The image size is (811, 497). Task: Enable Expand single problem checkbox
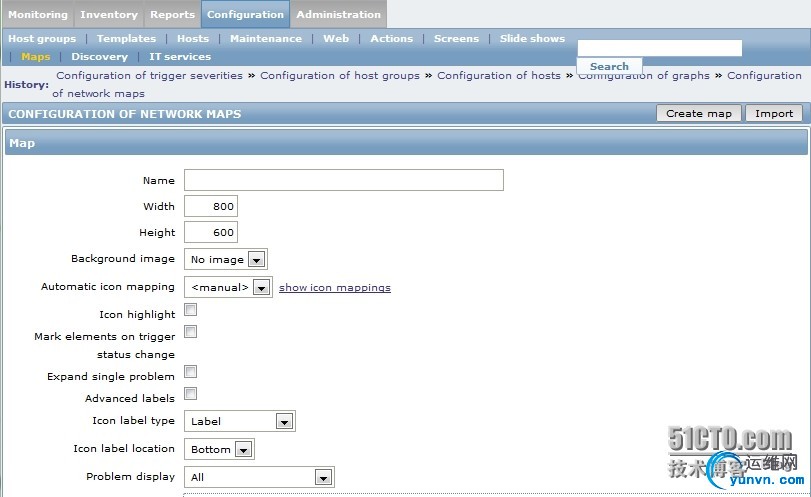tap(191, 372)
